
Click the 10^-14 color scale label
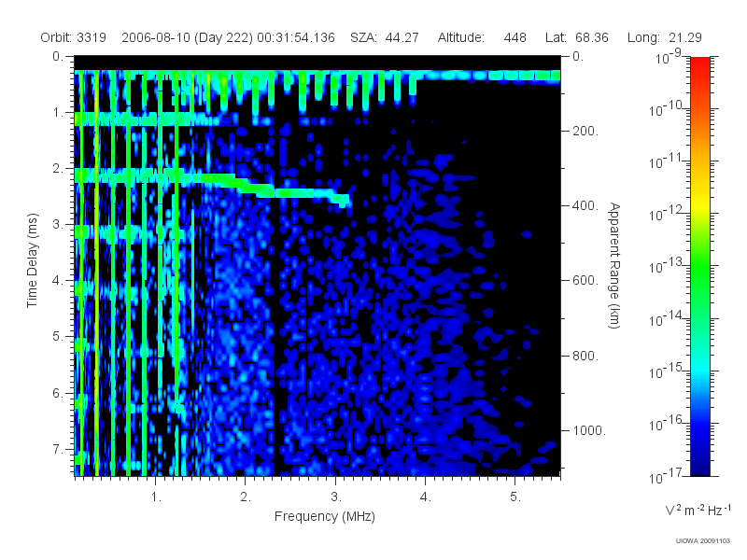click(x=666, y=319)
